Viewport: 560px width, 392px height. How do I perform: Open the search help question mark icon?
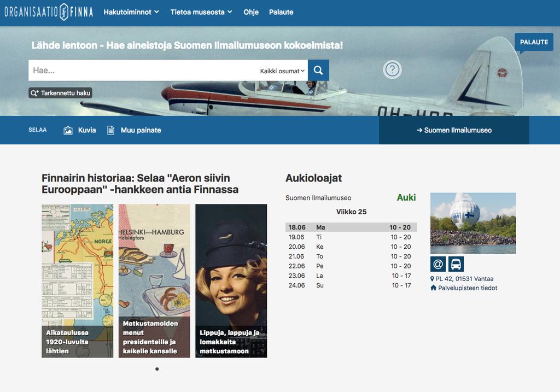pos(392,69)
